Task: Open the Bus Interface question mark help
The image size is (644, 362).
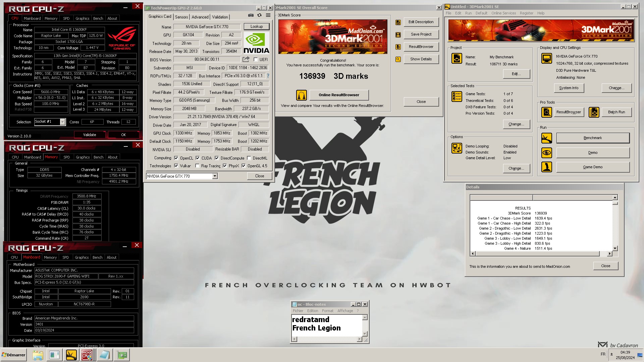Action: (268, 76)
